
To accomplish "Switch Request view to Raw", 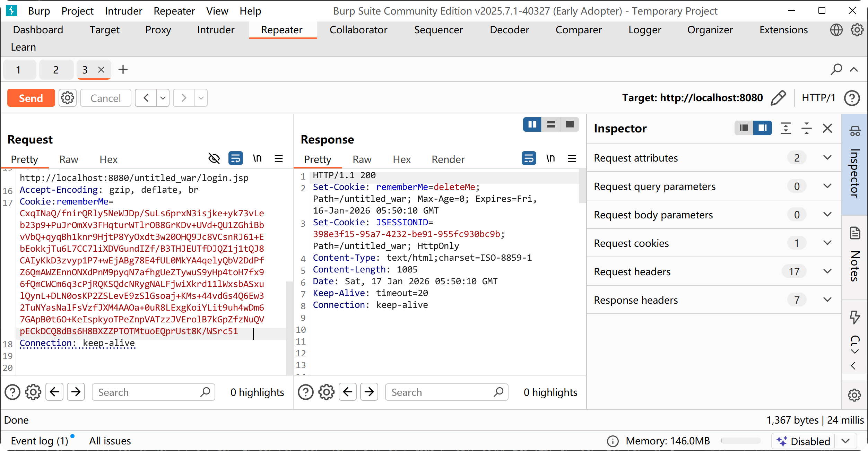I will (69, 159).
